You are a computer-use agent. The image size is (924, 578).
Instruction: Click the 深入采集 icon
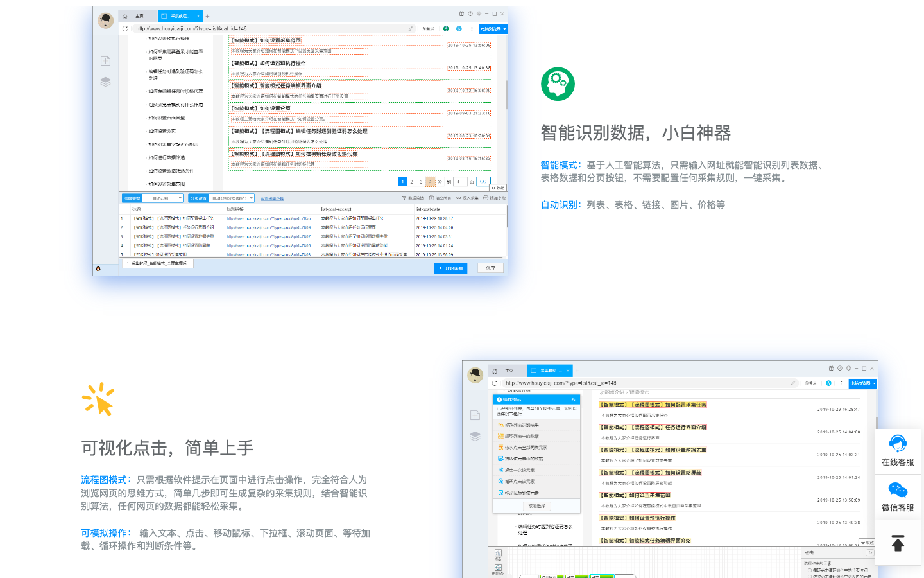[459, 197]
